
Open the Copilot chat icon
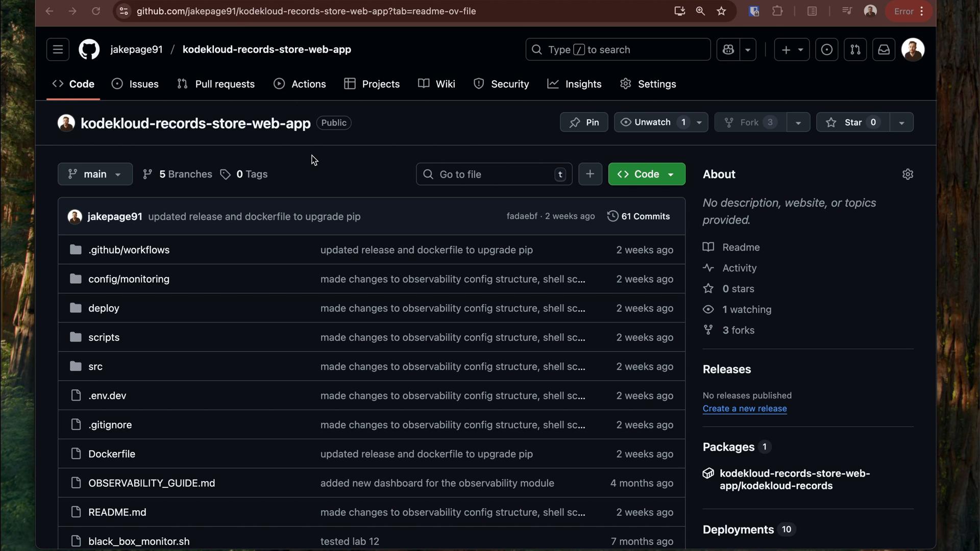click(x=728, y=49)
